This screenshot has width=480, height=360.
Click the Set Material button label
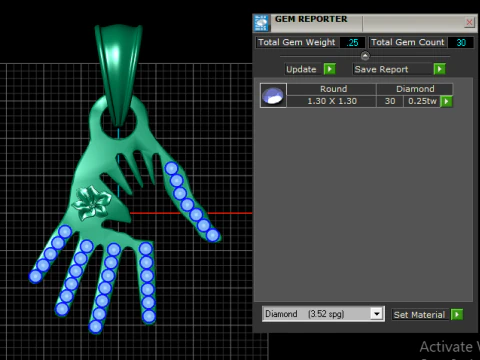(419, 315)
